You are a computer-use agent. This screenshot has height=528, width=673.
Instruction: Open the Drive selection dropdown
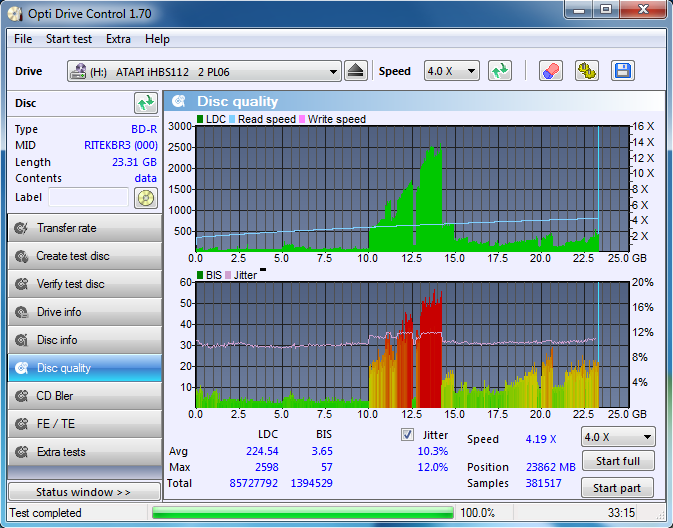click(204, 71)
